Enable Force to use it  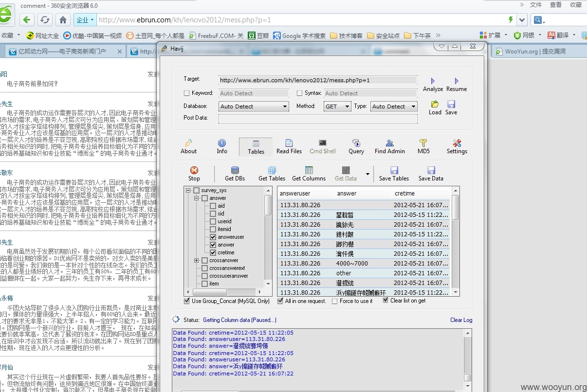(335, 302)
